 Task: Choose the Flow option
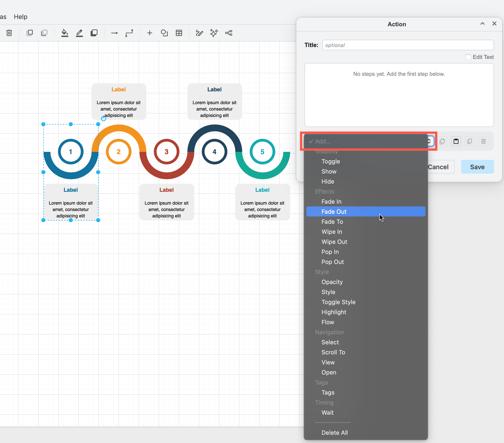tap(366, 322)
